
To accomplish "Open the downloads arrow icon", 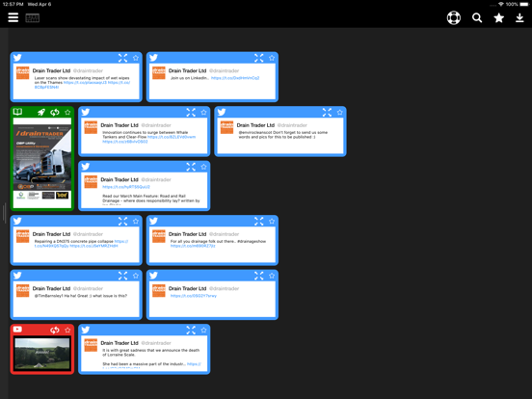I will click(x=519, y=17).
